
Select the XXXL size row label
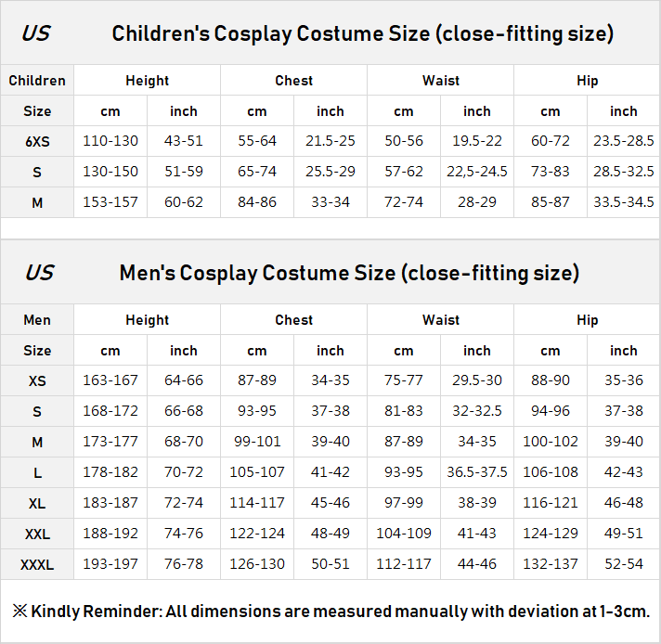(37, 564)
